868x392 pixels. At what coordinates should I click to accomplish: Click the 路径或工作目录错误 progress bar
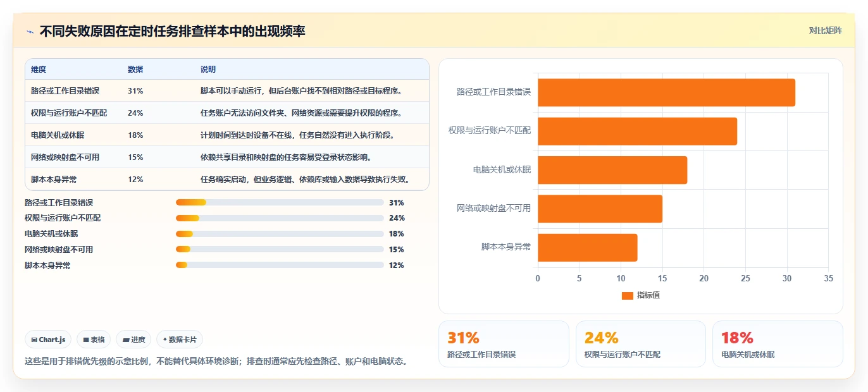[280, 203]
